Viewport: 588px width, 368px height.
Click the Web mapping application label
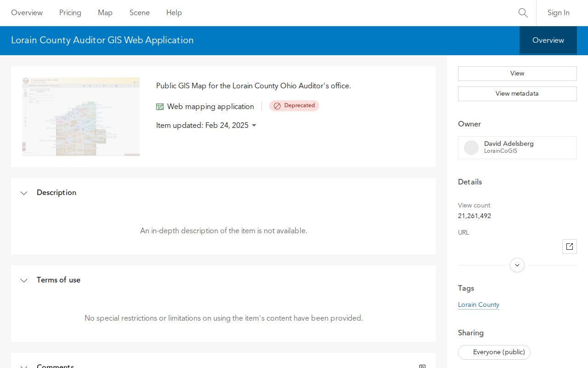point(210,107)
